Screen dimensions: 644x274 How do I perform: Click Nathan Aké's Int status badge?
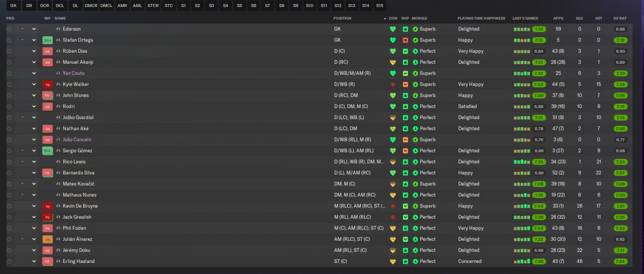click(x=47, y=129)
